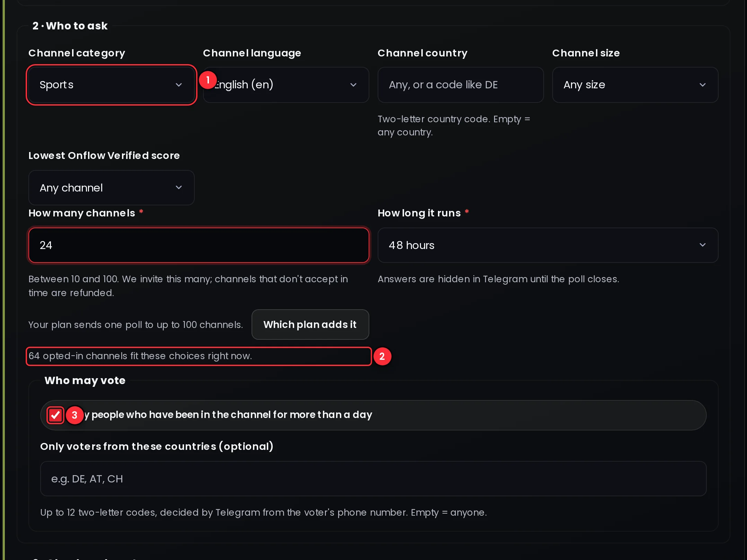Click the 'Channel country' label
Viewport: 747px width, 560px height.
[422, 53]
